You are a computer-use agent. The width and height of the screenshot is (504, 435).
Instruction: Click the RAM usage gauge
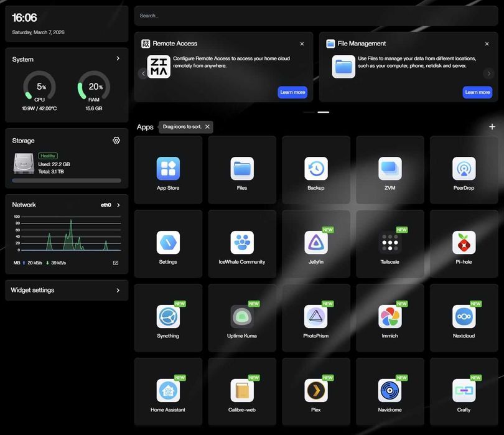[94, 86]
